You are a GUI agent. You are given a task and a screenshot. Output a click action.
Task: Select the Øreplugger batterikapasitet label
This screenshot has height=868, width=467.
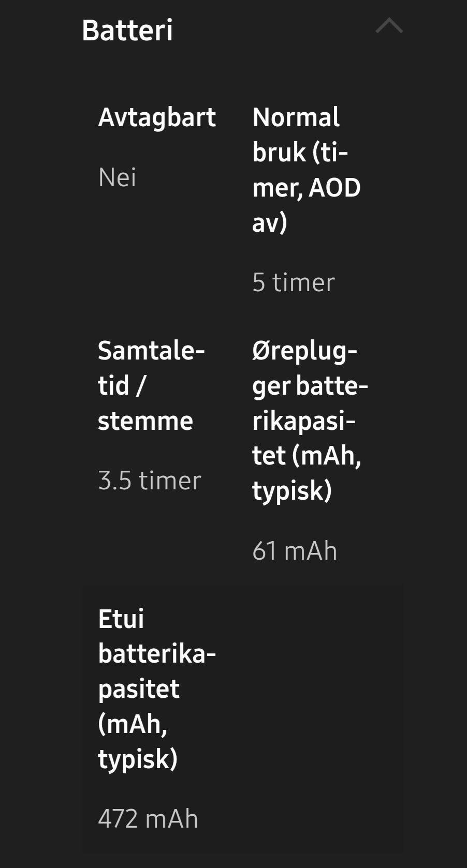coord(310,421)
